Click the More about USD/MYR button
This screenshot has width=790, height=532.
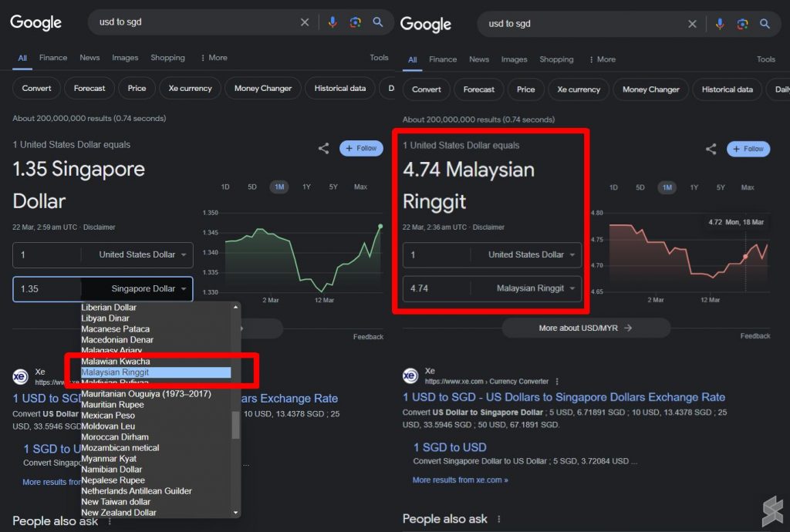click(586, 327)
